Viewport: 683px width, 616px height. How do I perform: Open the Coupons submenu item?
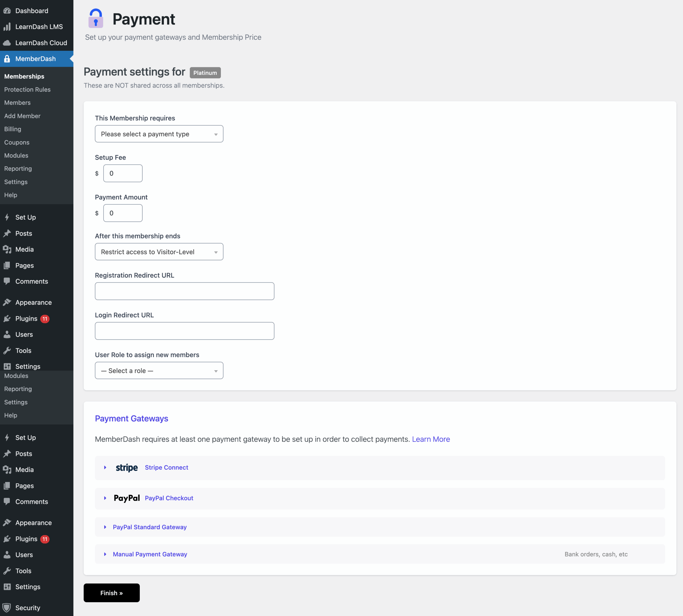pos(17,143)
